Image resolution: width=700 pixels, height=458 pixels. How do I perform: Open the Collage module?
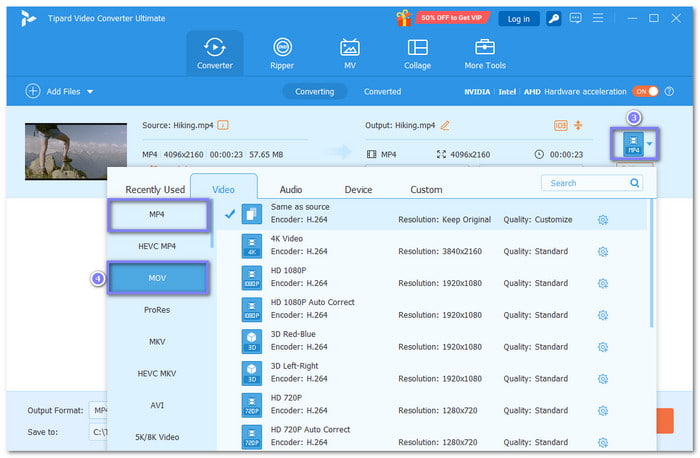tap(417, 53)
